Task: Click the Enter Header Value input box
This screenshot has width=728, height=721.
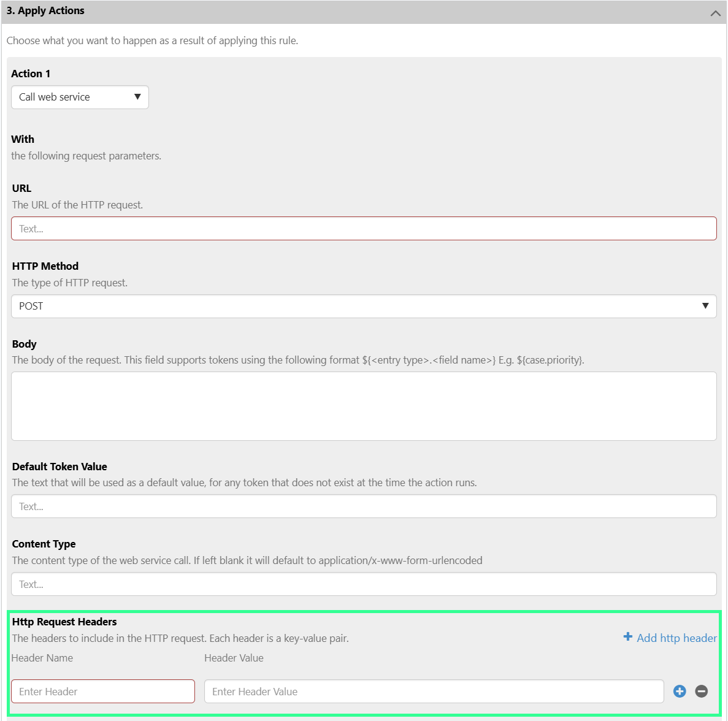Action: (x=434, y=691)
